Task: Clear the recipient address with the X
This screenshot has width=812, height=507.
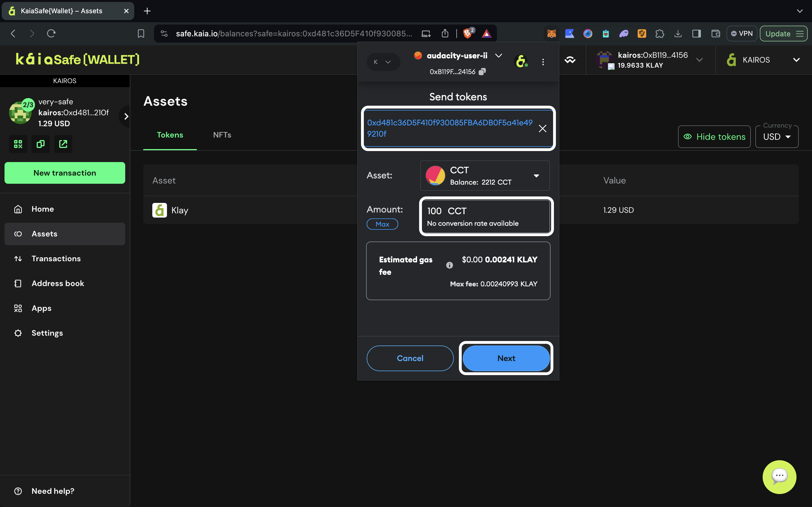Action: (x=542, y=129)
